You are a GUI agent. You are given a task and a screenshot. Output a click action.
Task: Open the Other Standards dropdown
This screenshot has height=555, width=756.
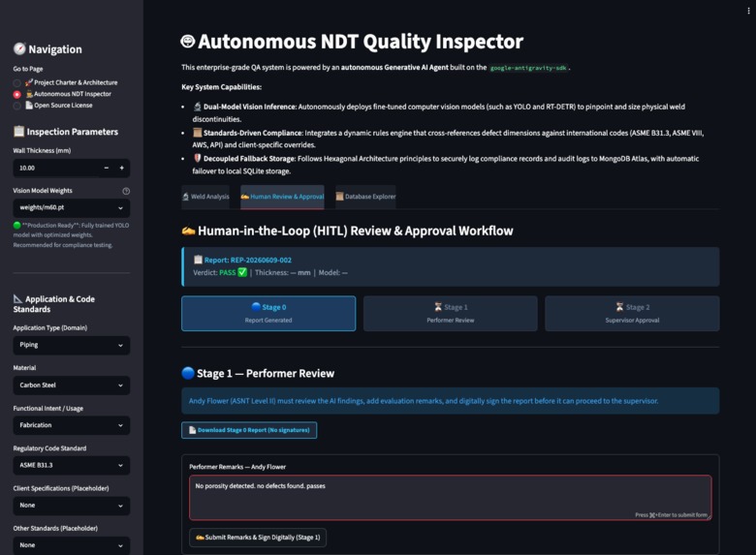pos(72,545)
